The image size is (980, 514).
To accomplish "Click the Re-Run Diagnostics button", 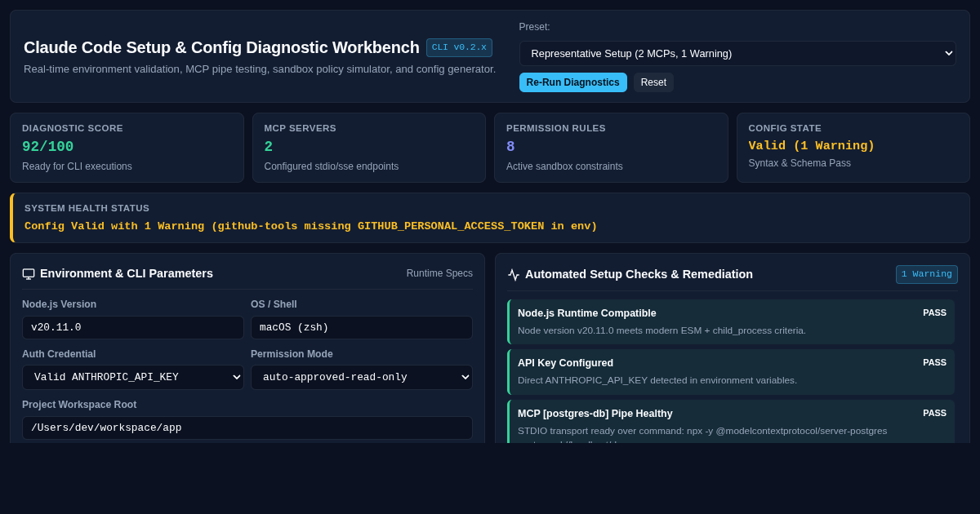I will 573,82.
